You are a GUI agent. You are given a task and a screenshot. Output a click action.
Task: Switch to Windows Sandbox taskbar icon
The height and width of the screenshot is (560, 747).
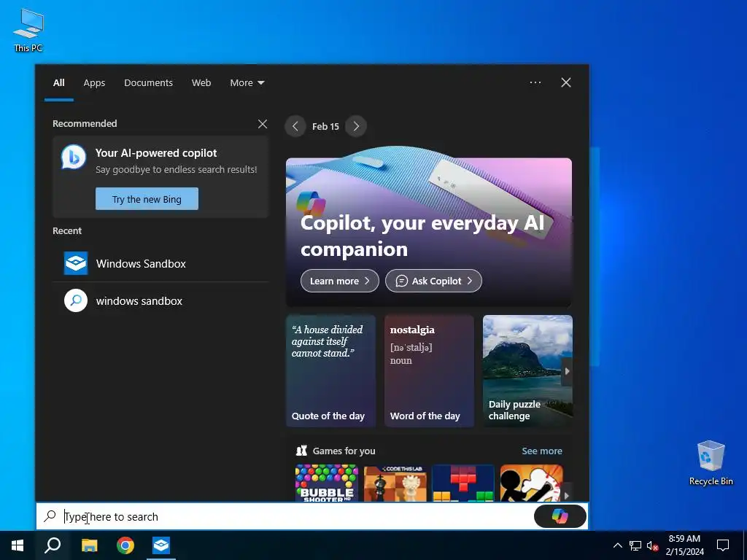(x=161, y=545)
